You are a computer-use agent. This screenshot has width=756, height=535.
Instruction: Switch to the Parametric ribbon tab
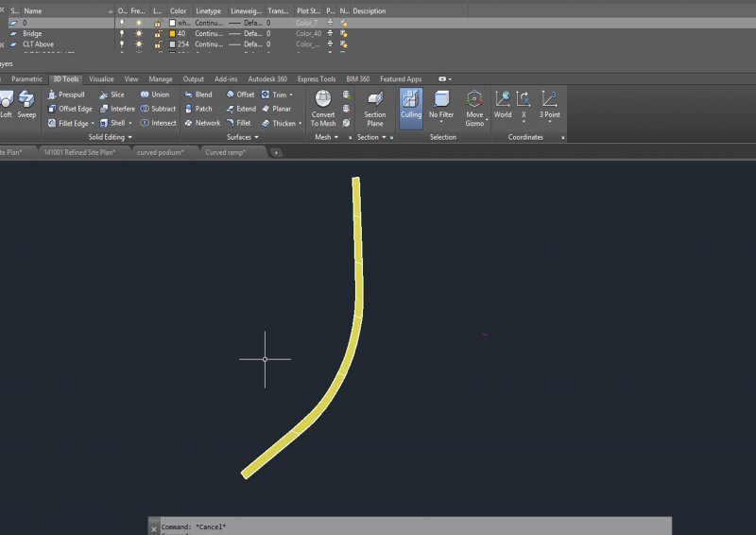(27, 79)
